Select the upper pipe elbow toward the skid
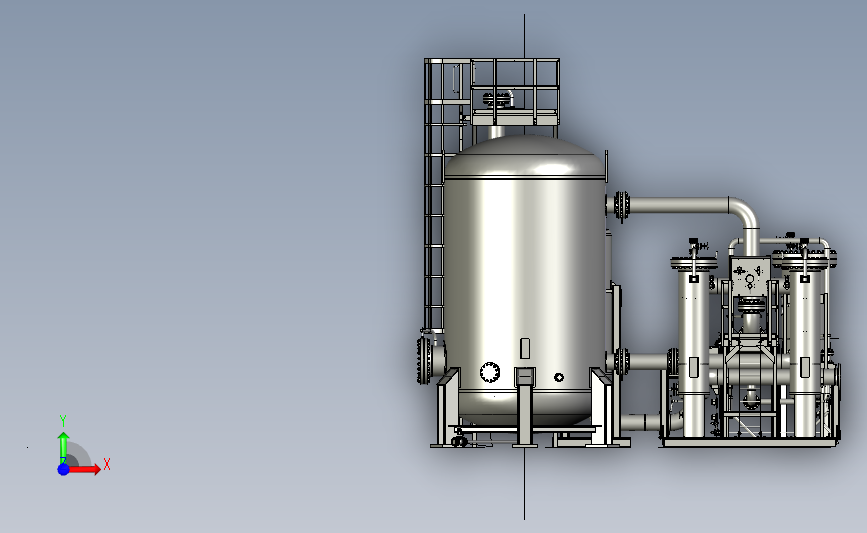867x533 pixels. pos(744,213)
